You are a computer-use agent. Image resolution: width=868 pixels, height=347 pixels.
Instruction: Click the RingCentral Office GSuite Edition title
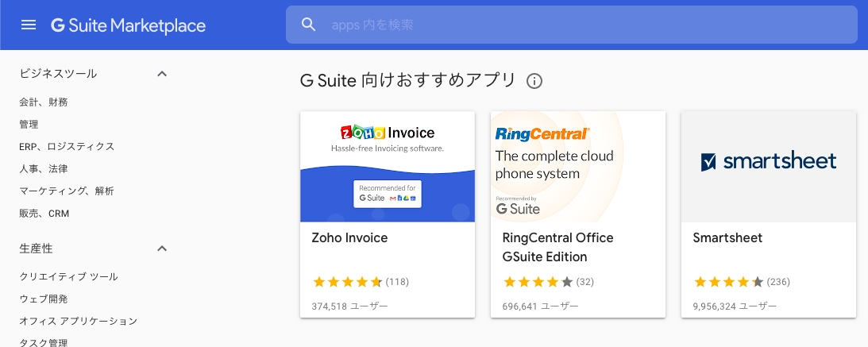(x=558, y=248)
